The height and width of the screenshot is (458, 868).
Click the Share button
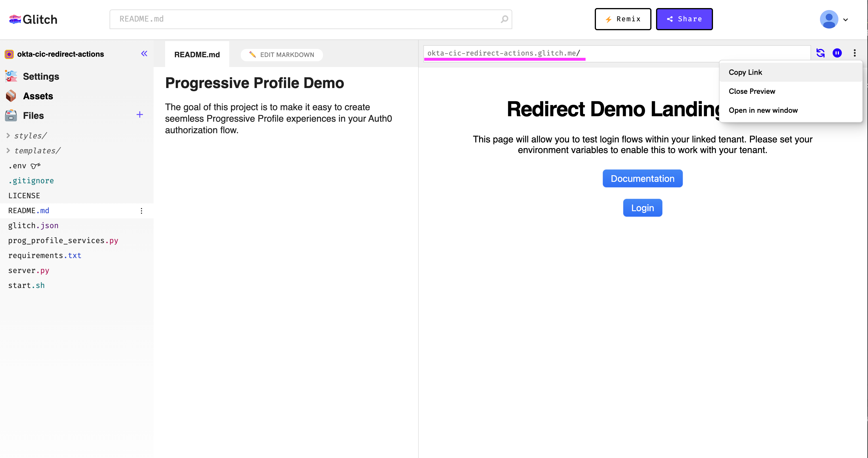684,19
